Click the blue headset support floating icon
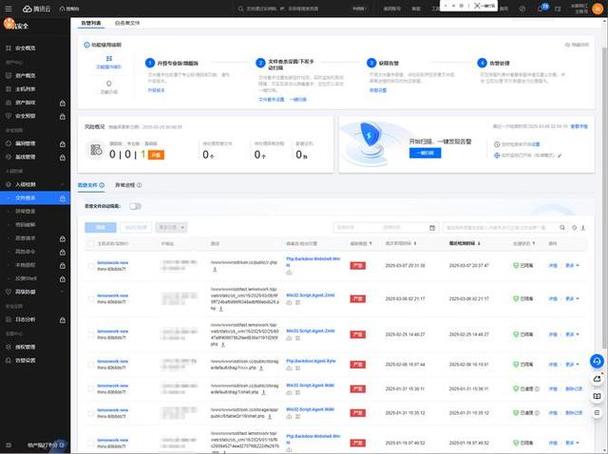This screenshot has height=454, width=608. click(x=597, y=361)
